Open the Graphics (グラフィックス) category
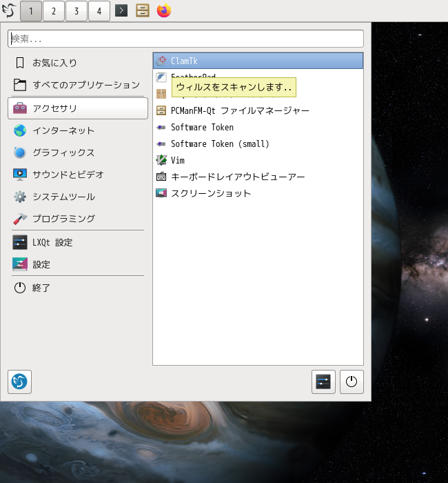The image size is (448, 483). coord(63,152)
